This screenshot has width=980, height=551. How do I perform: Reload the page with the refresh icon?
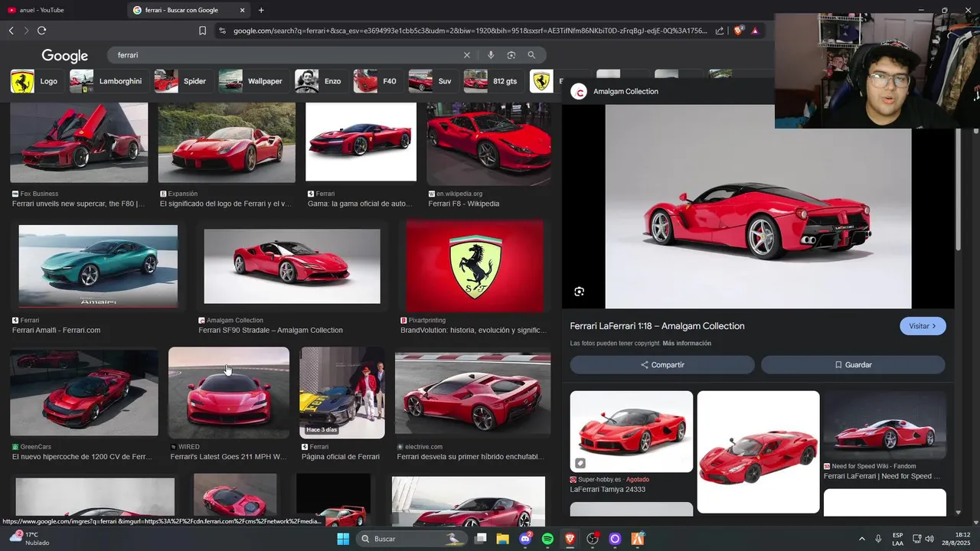coord(41,31)
